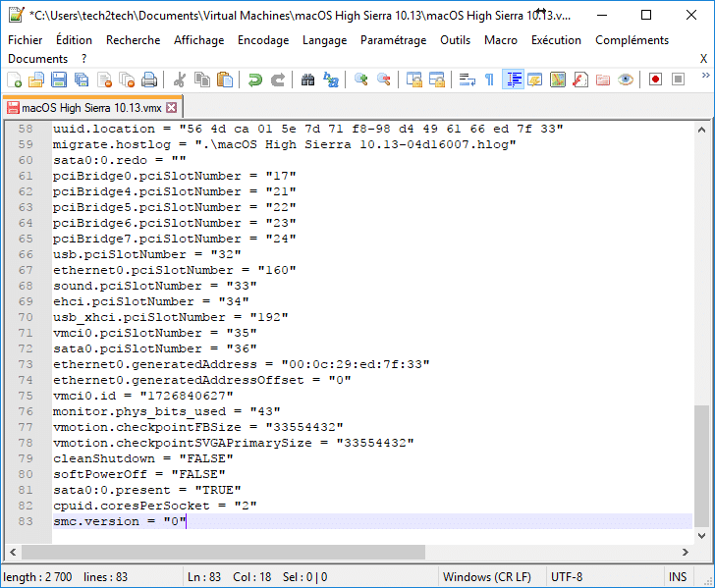This screenshot has height=588, width=715.
Task: Click the Synchronize horizontal scrolling icon
Action: (437, 80)
